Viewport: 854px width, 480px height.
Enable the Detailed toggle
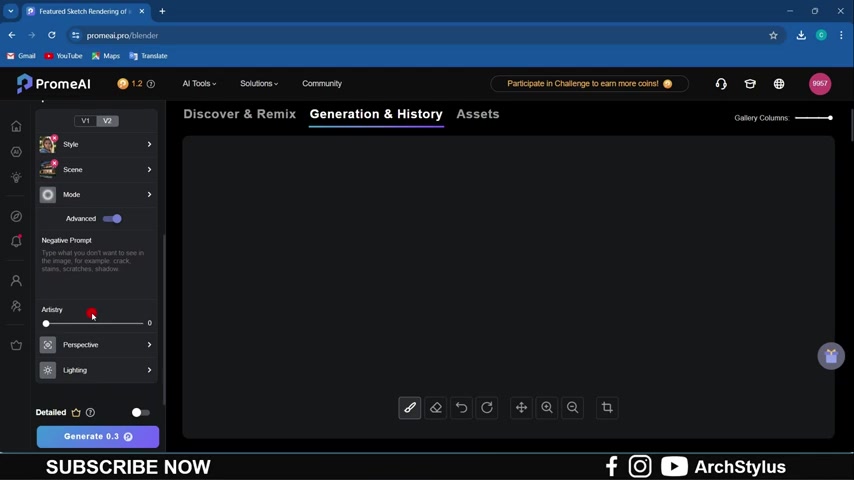click(x=141, y=413)
